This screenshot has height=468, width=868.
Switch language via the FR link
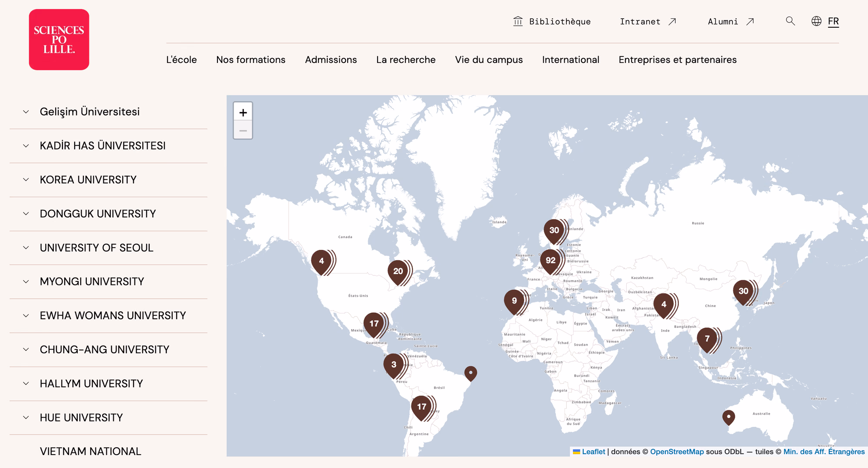point(833,21)
